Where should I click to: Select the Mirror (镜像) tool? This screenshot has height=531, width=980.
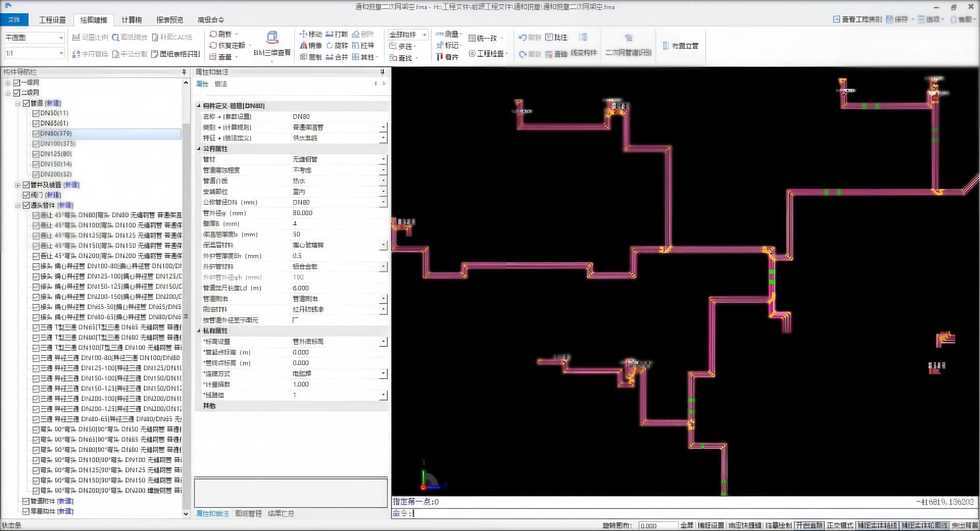pyautogui.click(x=310, y=45)
